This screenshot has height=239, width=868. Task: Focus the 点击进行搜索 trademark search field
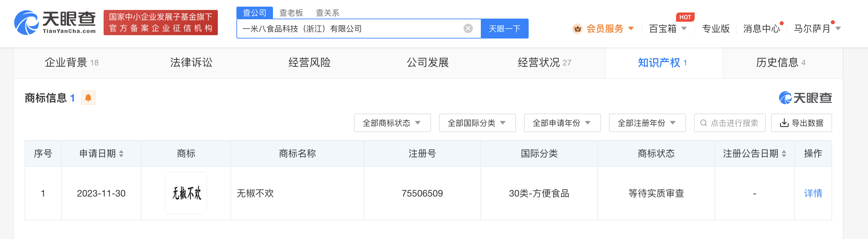(x=730, y=123)
